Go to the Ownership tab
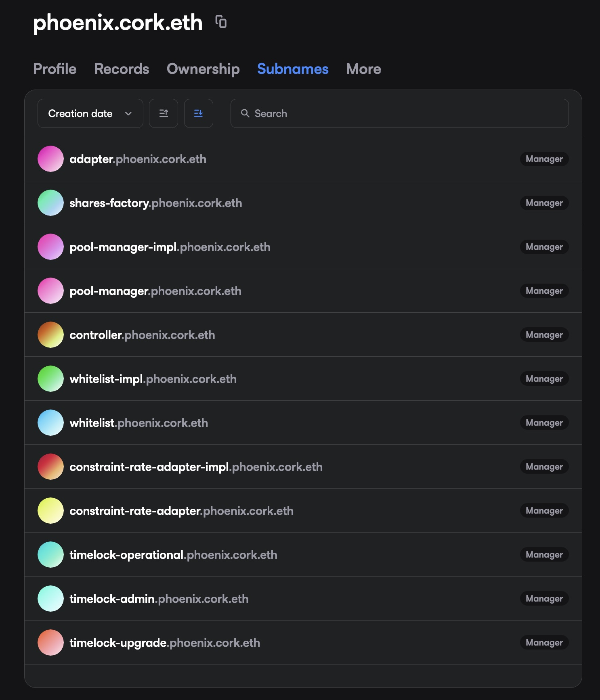This screenshot has height=700, width=600. click(x=203, y=69)
